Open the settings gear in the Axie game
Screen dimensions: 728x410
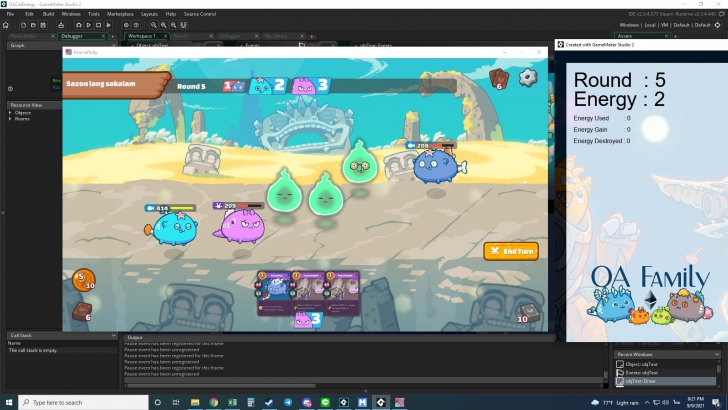tap(528, 78)
